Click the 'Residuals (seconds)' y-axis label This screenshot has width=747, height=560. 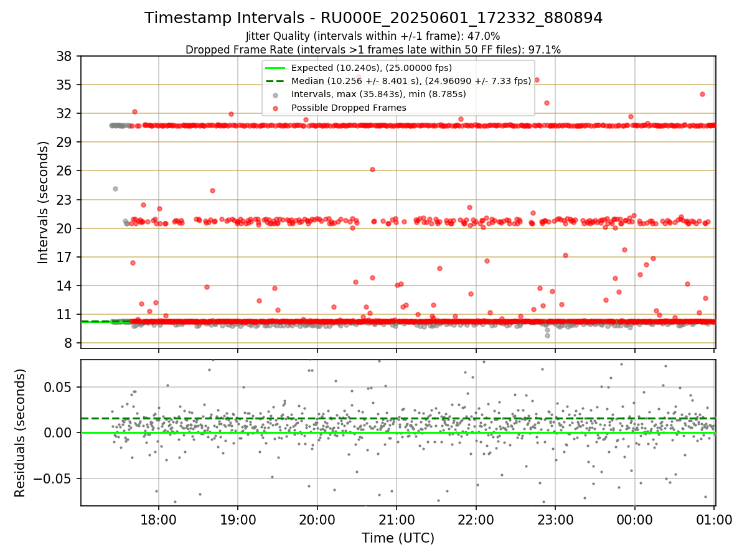pyautogui.click(x=21, y=433)
